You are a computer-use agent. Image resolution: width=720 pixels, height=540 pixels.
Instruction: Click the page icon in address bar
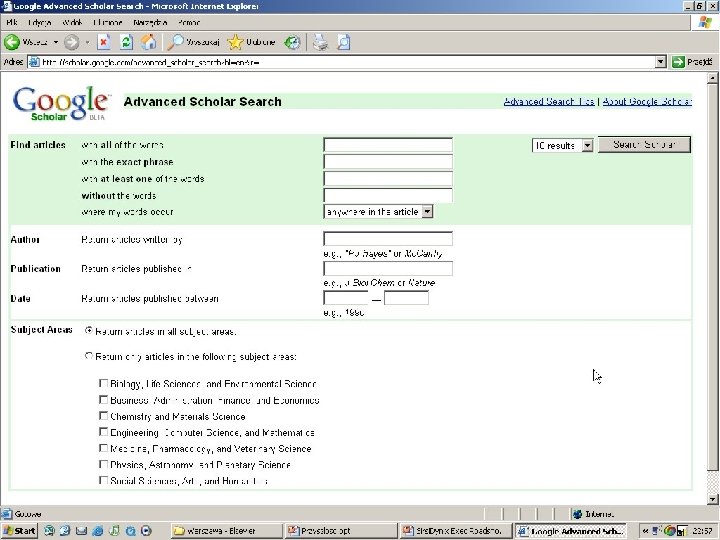click(x=34, y=62)
